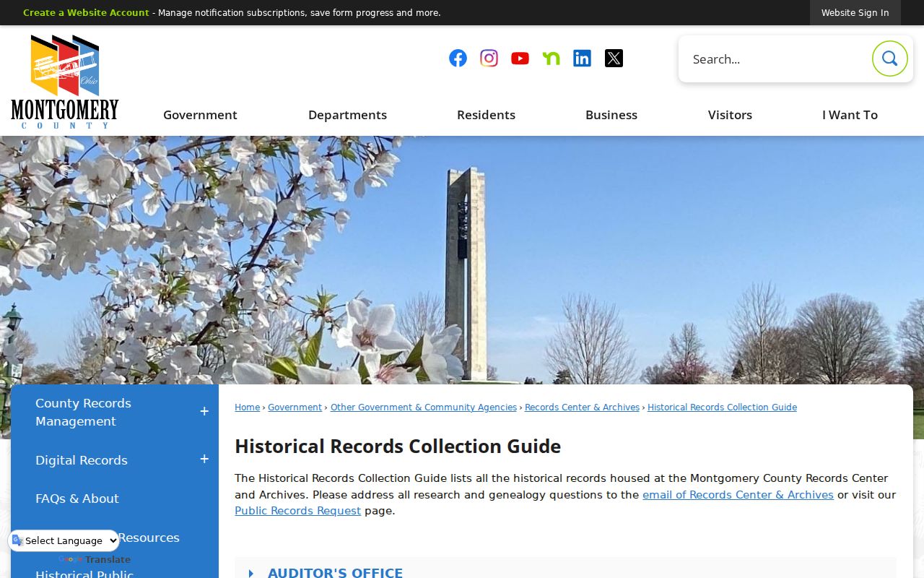Click the AUDITOR'S OFFICE heading

point(336,573)
